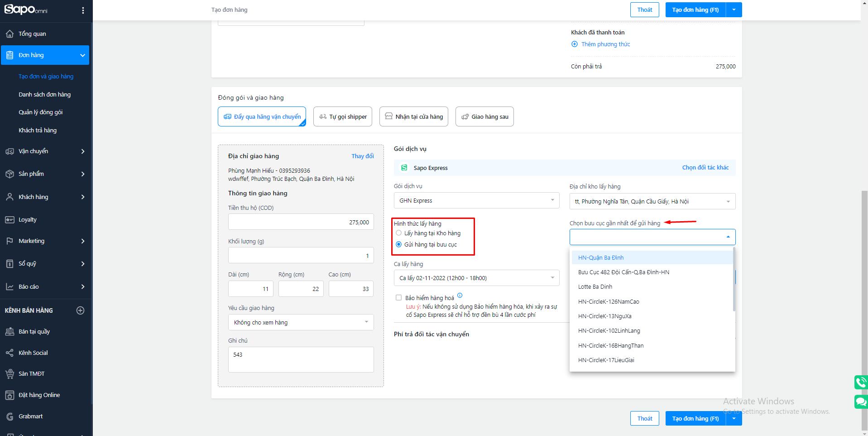Open Danh sách đơn hàng menu item
This screenshot has height=436, width=868.
pyautogui.click(x=45, y=94)
